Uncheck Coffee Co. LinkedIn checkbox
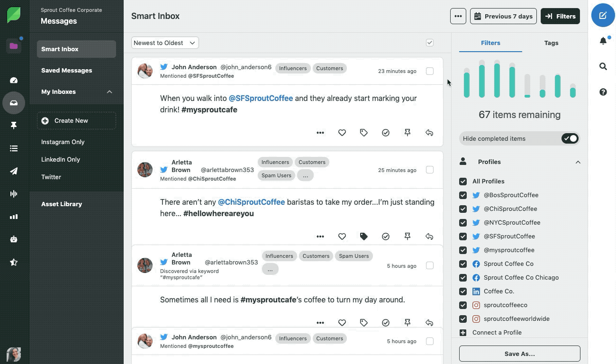The width and height of the screenshot is (616, 364). point(463,291)
